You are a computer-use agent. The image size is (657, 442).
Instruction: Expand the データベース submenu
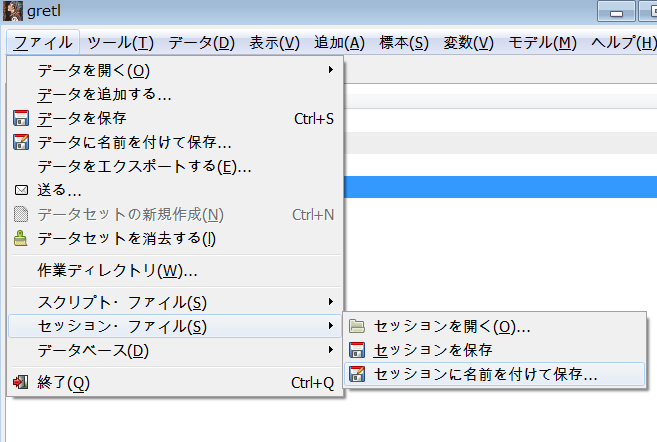pyautogui.click(x=330, y=350)
